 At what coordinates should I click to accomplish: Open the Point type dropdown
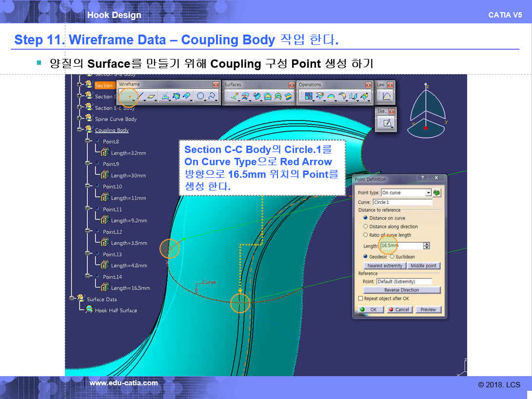(429, 193)
